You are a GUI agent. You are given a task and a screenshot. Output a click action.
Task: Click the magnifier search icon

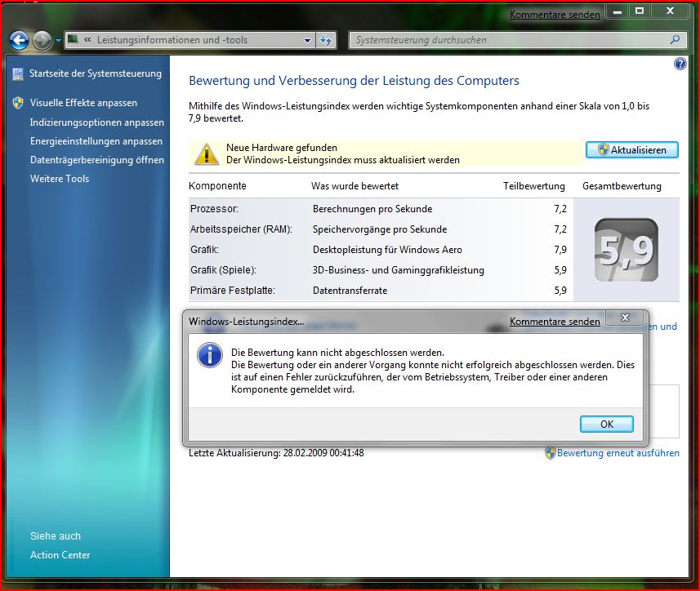(675, 40)
